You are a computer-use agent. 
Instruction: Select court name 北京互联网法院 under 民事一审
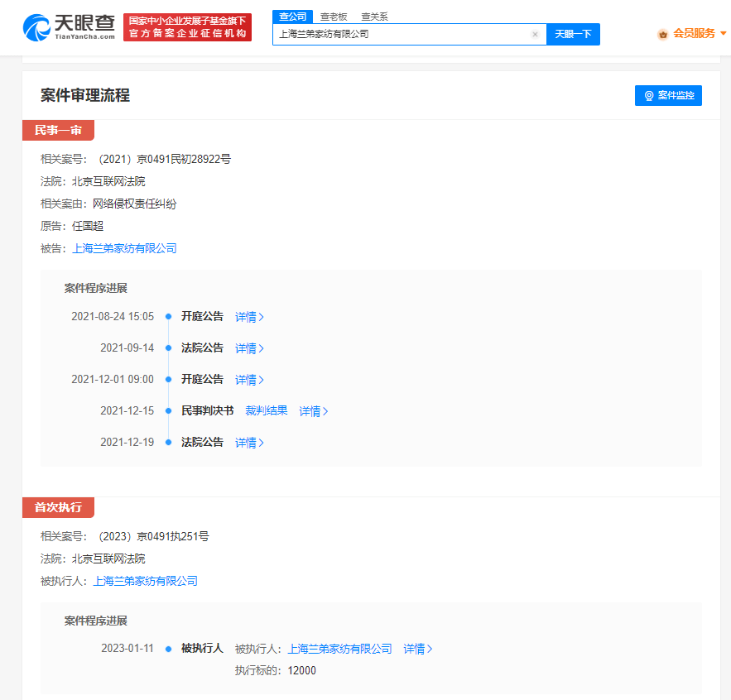pyautogui.click(x=108, y=181)
